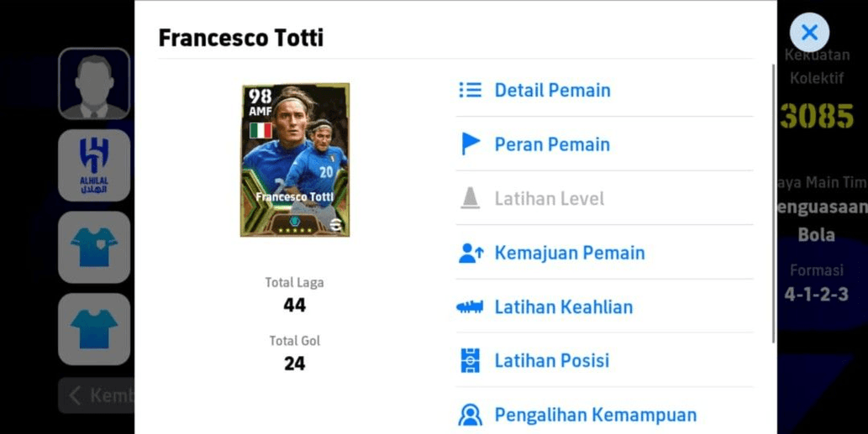The height and width of the screenshot is (434, 868).
Task: Tap the Latihan Posisi pitch icon
Action: pos(471,360)
